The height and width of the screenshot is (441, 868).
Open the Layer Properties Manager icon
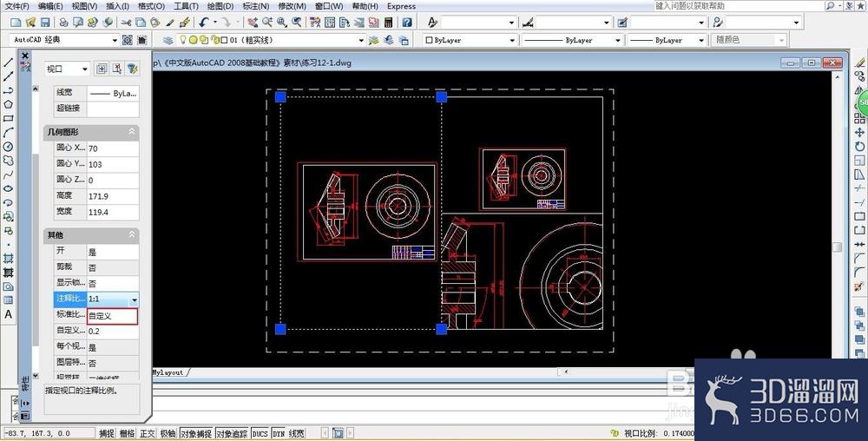[168, 40]
